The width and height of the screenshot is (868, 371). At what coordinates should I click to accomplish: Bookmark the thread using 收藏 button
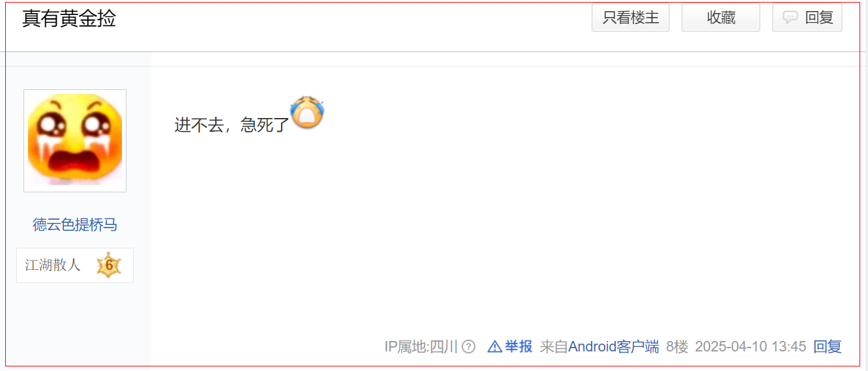pos(721,18)
